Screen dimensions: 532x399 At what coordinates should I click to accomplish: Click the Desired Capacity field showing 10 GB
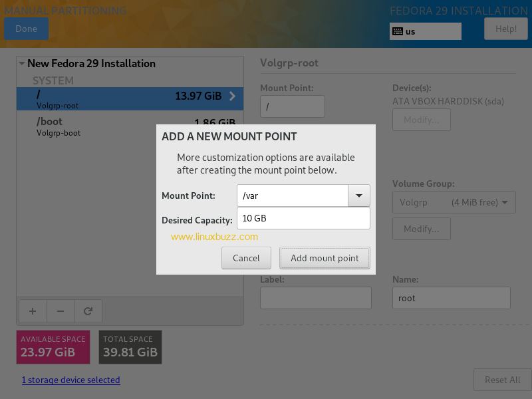click(303, 218)
